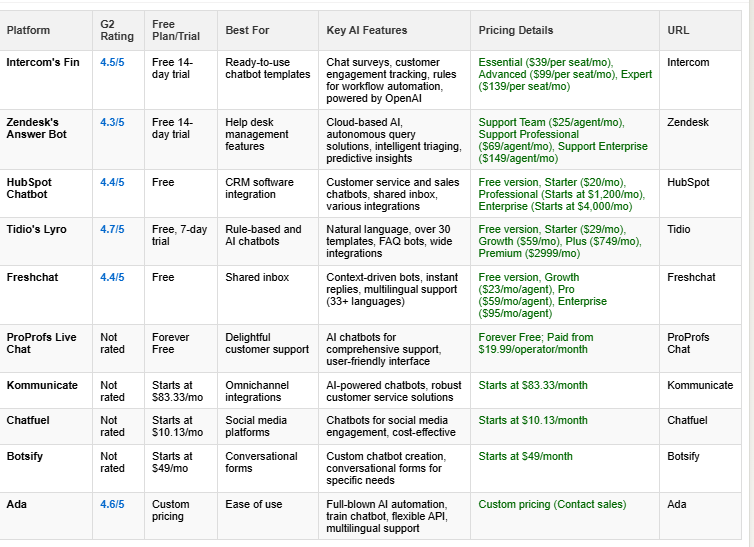Click Kommunicate in the Platform column
Viewport: 754px width, 547px height.
tap(41, 385)
